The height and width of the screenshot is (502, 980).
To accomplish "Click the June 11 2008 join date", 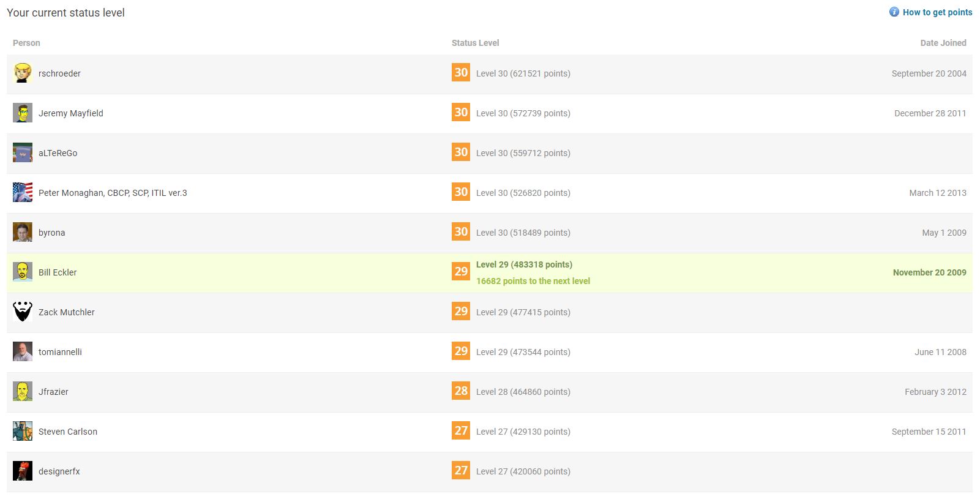I will [x=940, y=352].
